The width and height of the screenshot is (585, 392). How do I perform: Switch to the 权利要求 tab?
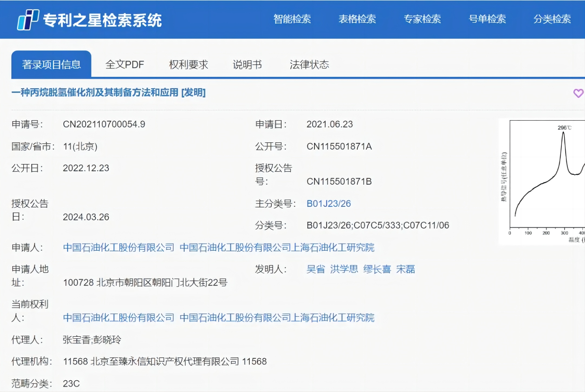[x=188, y=64]
